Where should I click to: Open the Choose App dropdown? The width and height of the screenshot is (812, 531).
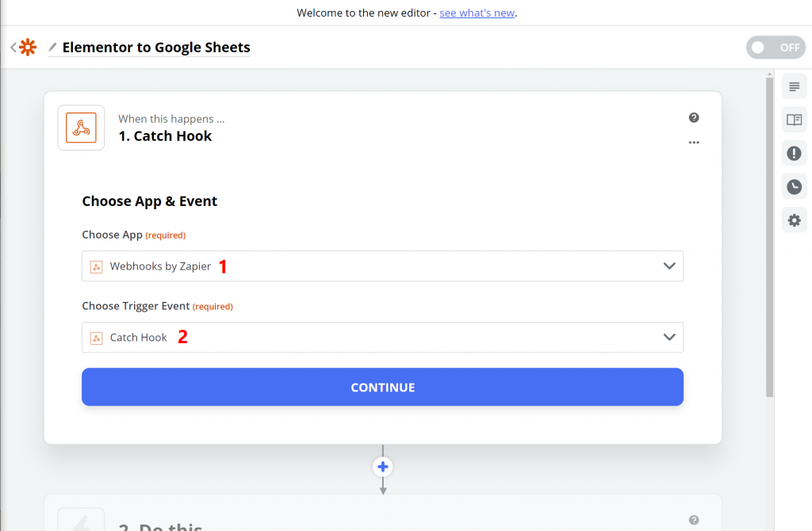(x=382, y=266)
